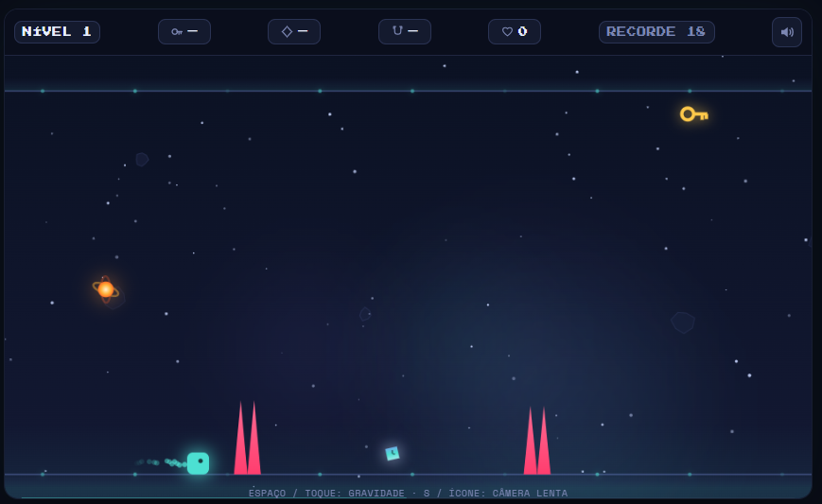Screen dimensions: 822x504
Task: Click the right pair of red spikes
Action: pyautogui.click(x=537, y=441)
